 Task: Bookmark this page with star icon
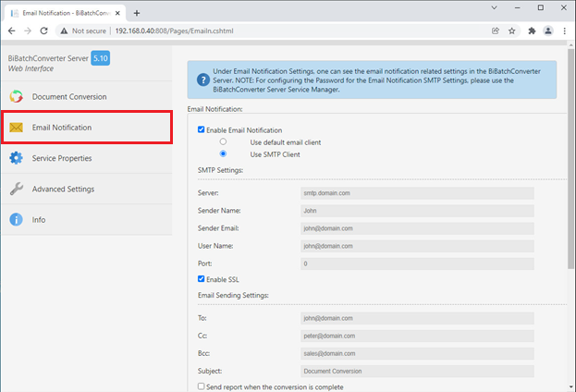click(x=512, y=31)
